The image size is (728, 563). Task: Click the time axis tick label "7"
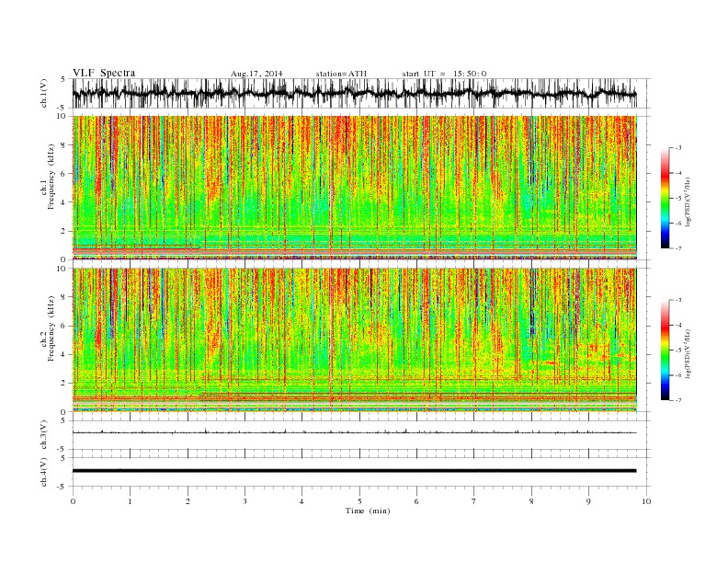(x=474, y=501)
